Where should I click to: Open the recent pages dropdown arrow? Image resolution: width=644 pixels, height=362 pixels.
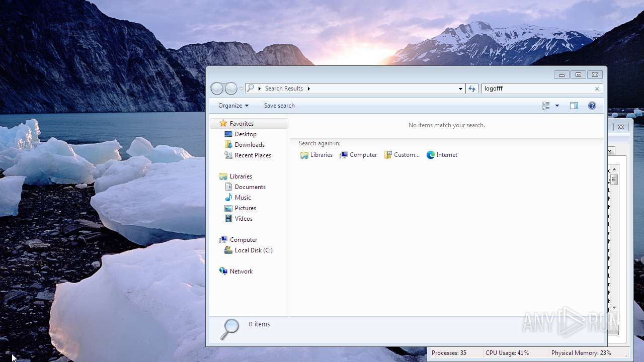[x=241, y=88]
